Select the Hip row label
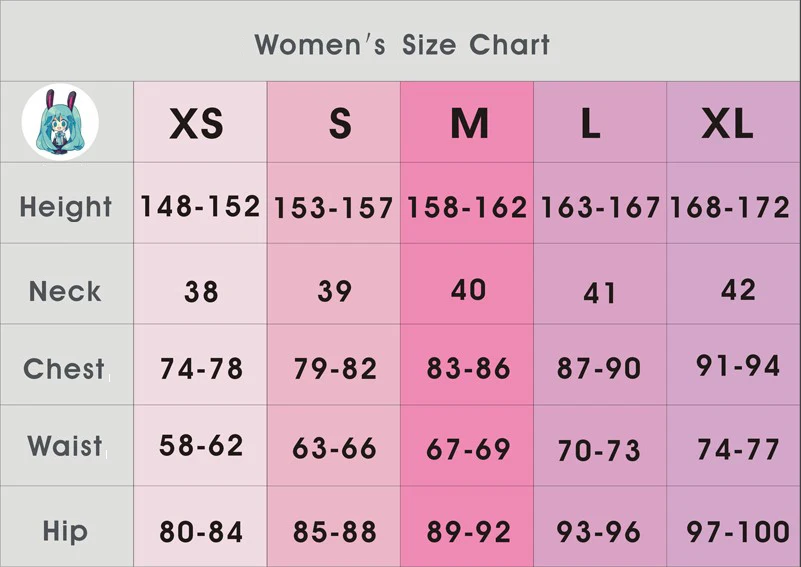 click(x=65, y=531)
